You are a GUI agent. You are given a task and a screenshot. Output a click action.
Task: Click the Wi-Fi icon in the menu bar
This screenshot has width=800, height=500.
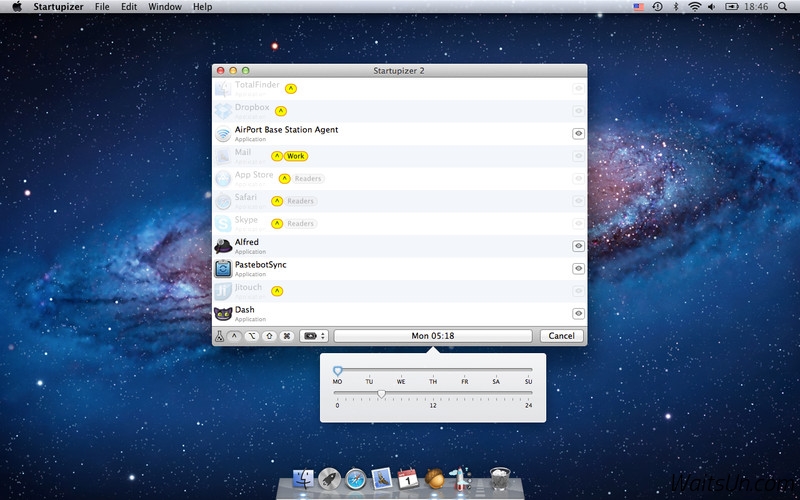(x=694, y=7)
